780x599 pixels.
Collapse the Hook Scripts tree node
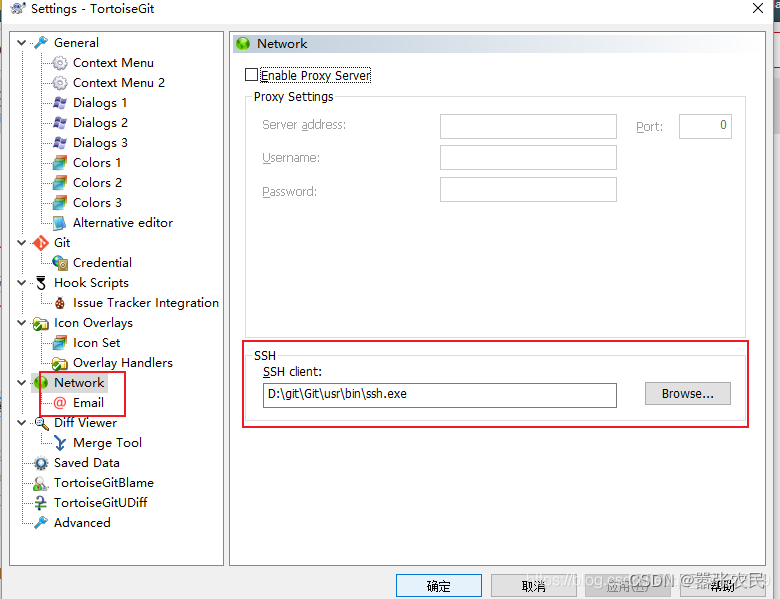(x=21, y=283)
